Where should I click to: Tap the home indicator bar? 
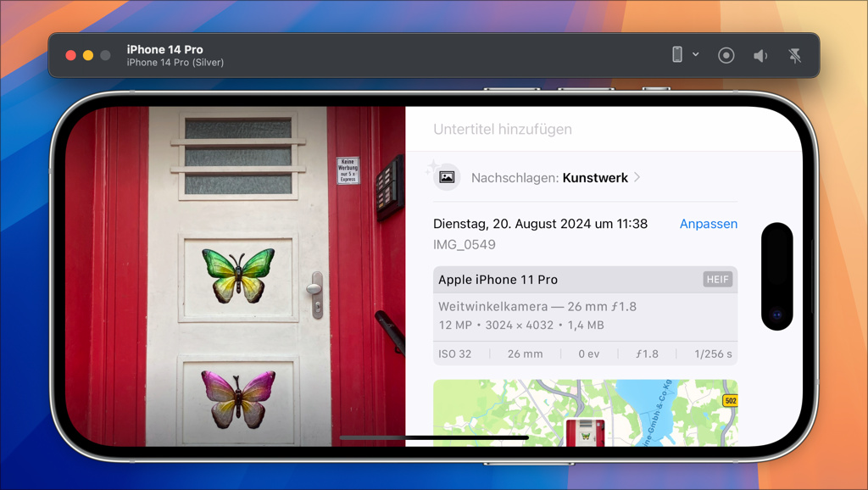pos(434,437)
